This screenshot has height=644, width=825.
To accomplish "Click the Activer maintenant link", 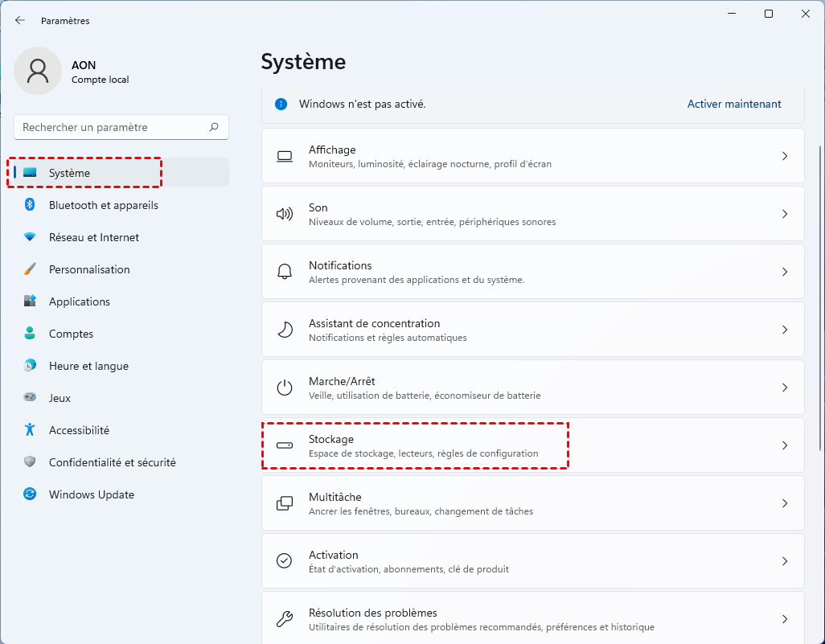I will (734, 104).
